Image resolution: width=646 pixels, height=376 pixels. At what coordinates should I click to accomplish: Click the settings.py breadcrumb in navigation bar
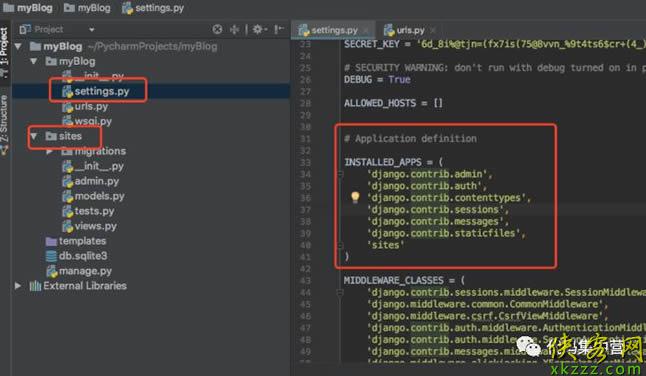(153, 8)
